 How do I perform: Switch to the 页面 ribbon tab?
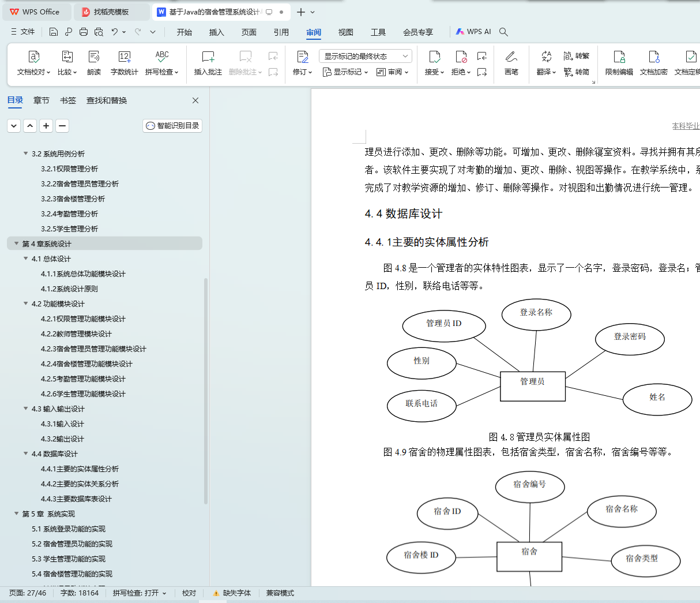[249, 32]
